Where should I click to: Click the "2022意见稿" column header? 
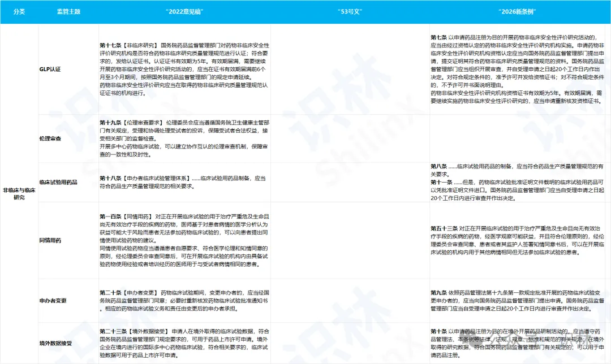(183, 11)
